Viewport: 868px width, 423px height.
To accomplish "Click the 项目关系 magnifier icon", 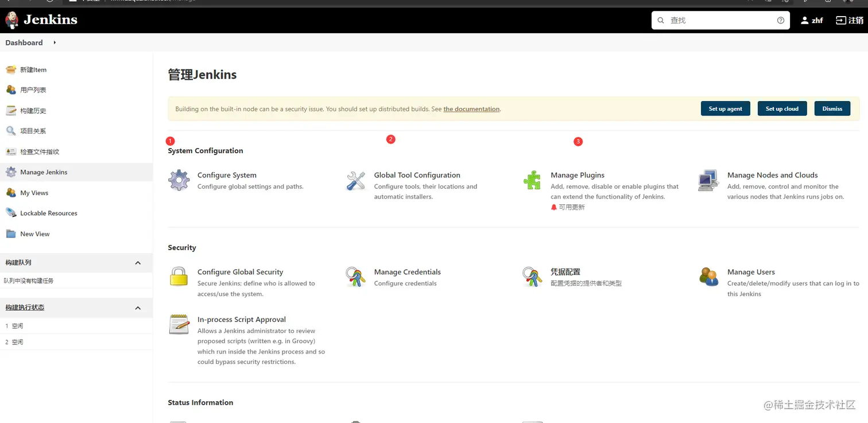I will tap(11, 131).
